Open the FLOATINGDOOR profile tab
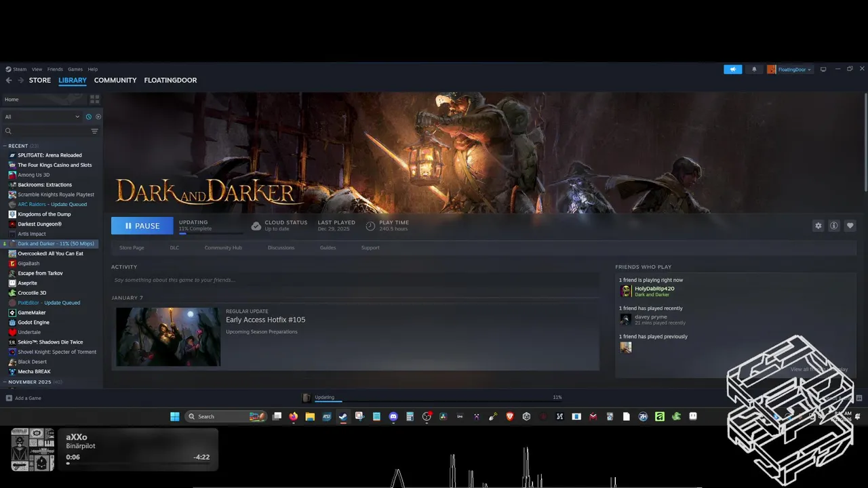The width and height of the screenshot is (868, 488). click(170, 80)
